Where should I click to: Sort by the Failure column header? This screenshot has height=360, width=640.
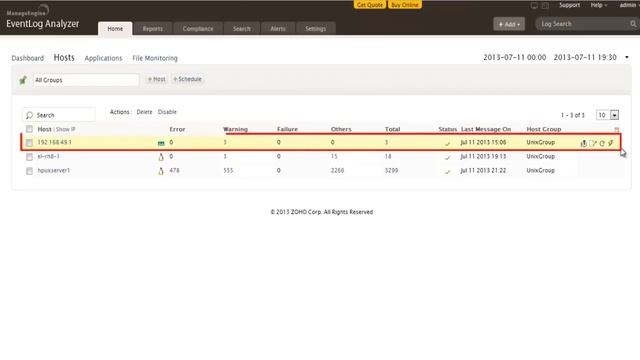287,129
